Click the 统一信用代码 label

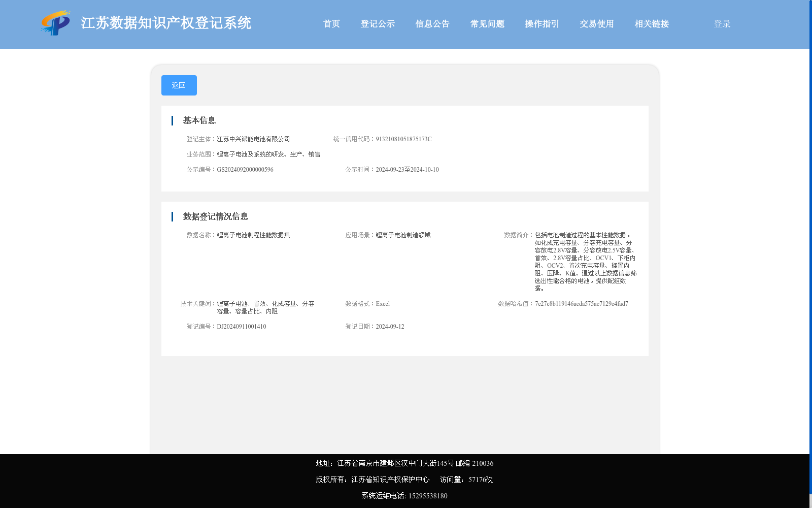pyautogui.click(x=352, y=139)
